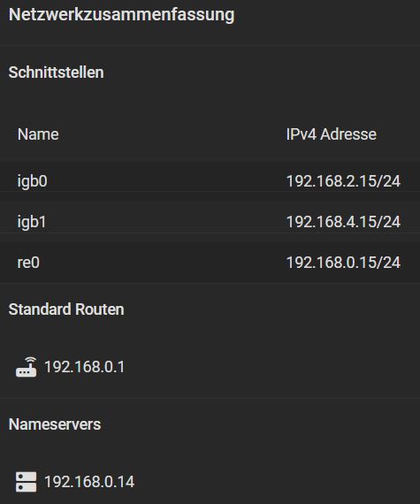
Task: Click the Standard Routen section heading
Action: [66, 309]
